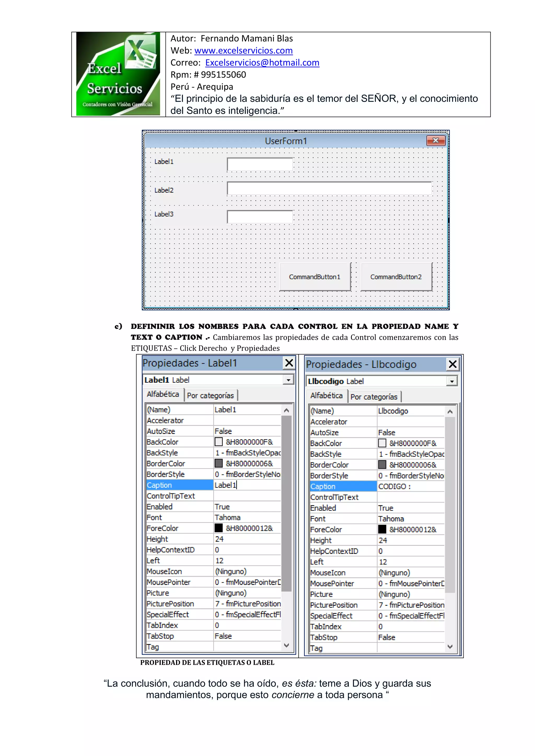The height and width of the screenshot is (756, 535).
Task: Close the UserForm1 designer window
Action: click(435, 141)
